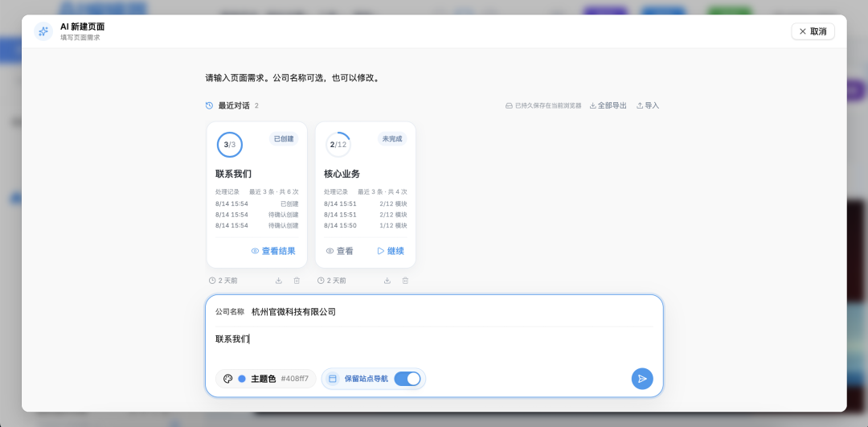The height and width of the screenshot is (427, 868).
Task: Click the site navigation layout icon
Action: [x=333, y=379]
